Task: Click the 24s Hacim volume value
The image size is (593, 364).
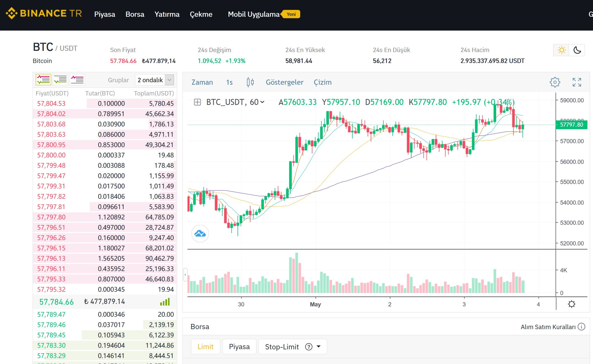Action: 492,61
